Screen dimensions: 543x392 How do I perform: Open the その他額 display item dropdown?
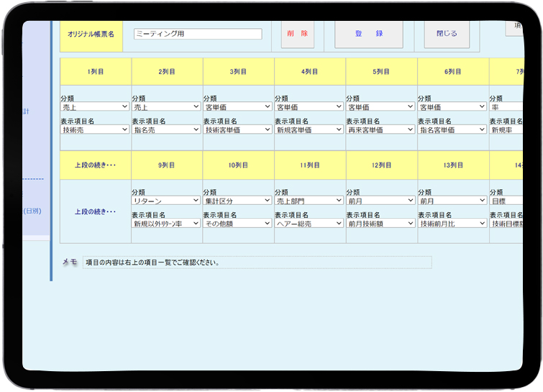238,224
